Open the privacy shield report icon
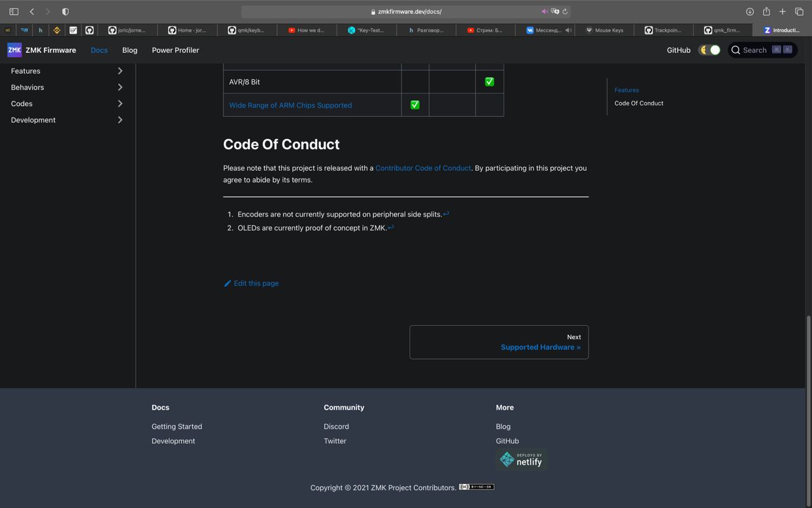 coord(65,11)
